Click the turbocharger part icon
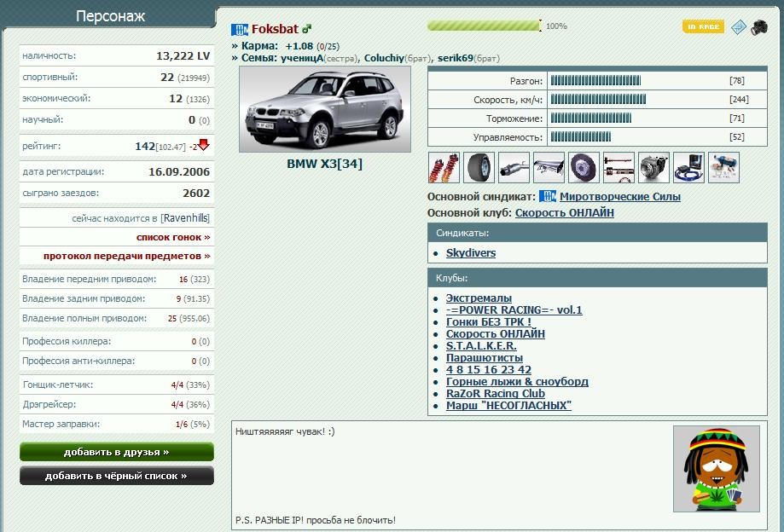Viewport: 784px width, 532px height. pyautogui.click(x=654, y=167)
